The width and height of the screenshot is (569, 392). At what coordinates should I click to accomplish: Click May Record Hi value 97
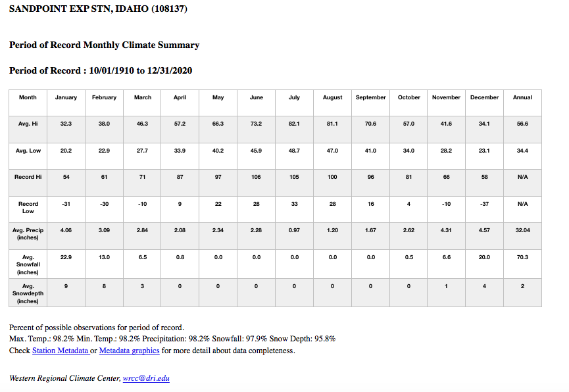click(218, 177)
